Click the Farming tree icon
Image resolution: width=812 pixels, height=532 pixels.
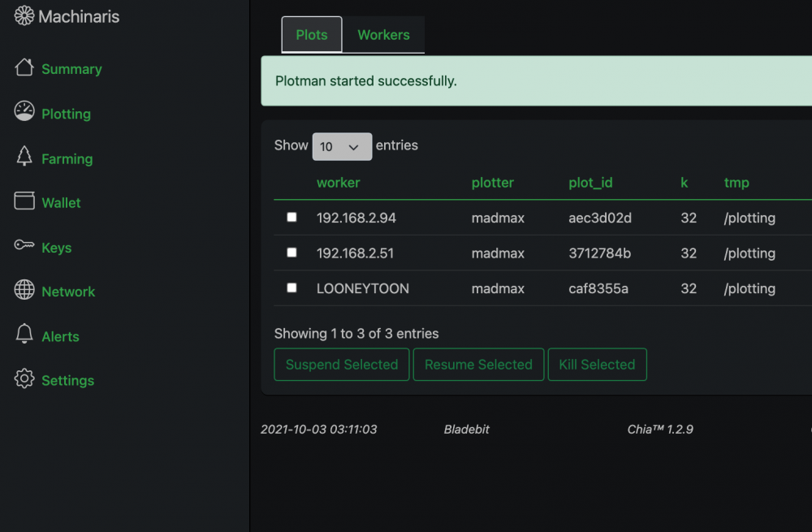(24, 156)
